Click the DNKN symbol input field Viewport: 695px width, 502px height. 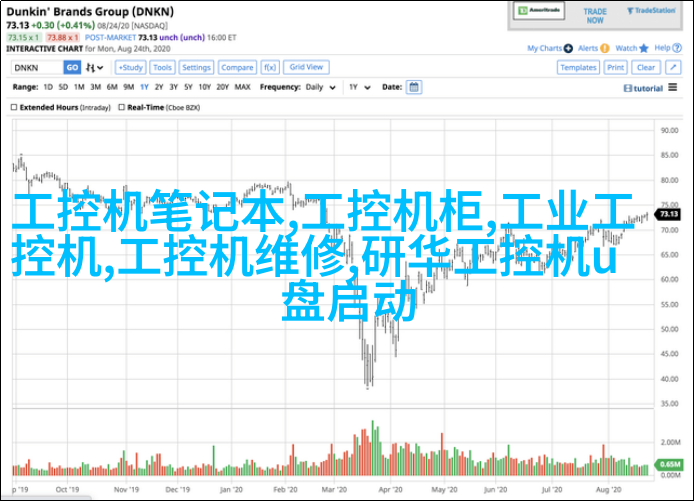(37, 67)
